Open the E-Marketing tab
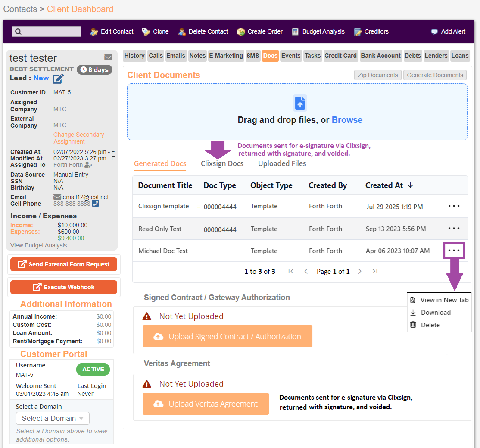The height and width of the screenshot is (448, 480). (226, 56)
